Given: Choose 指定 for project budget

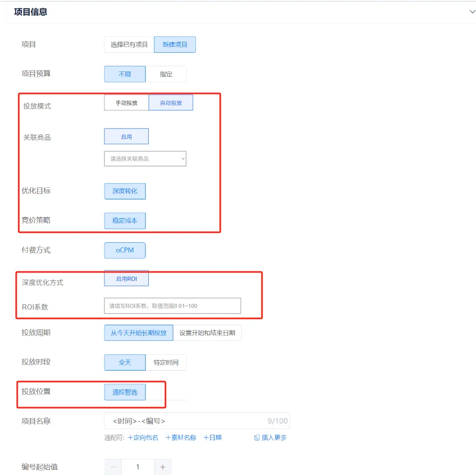Looking at the screenshot, I should point(166,74).
